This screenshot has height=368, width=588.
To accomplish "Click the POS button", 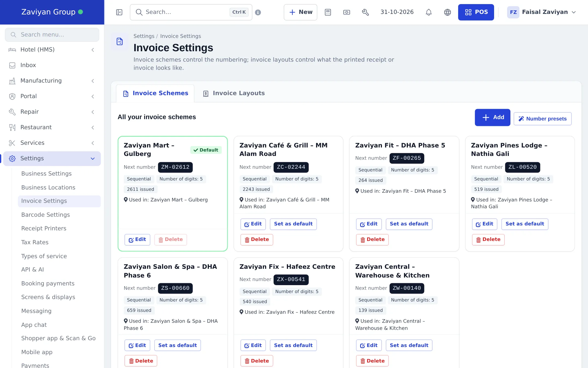I will [x=476, y=12].
